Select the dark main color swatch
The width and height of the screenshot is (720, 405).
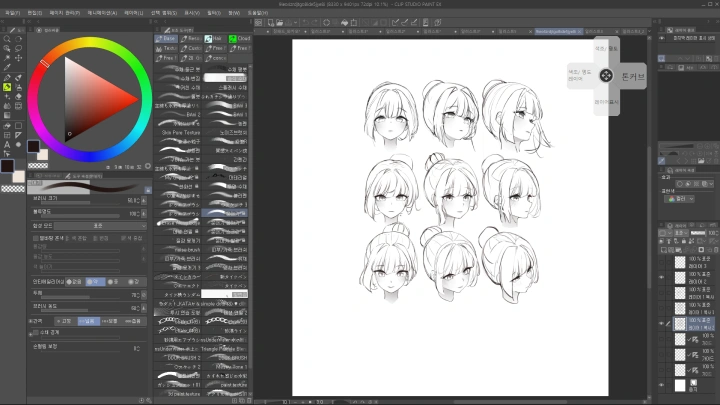point(7,166)
